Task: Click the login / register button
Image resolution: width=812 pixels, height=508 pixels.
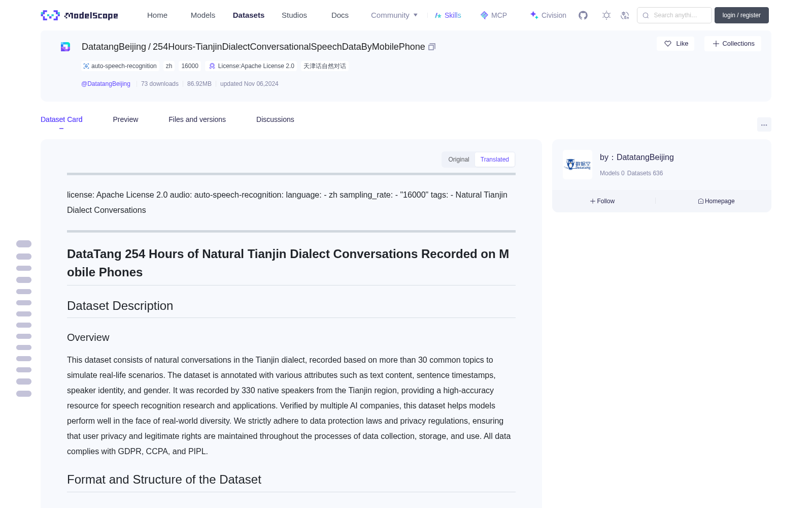Action: click(x=741, y=15)
